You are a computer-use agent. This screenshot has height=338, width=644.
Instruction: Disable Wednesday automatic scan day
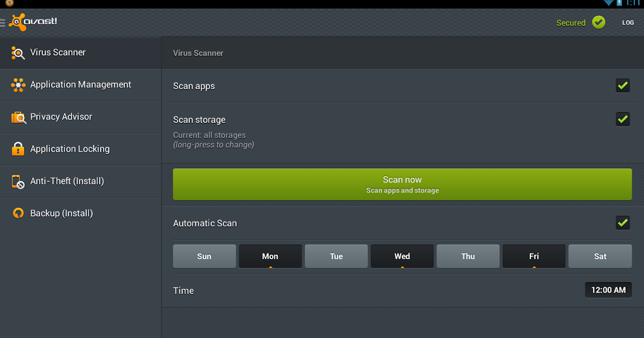[402, 256]
